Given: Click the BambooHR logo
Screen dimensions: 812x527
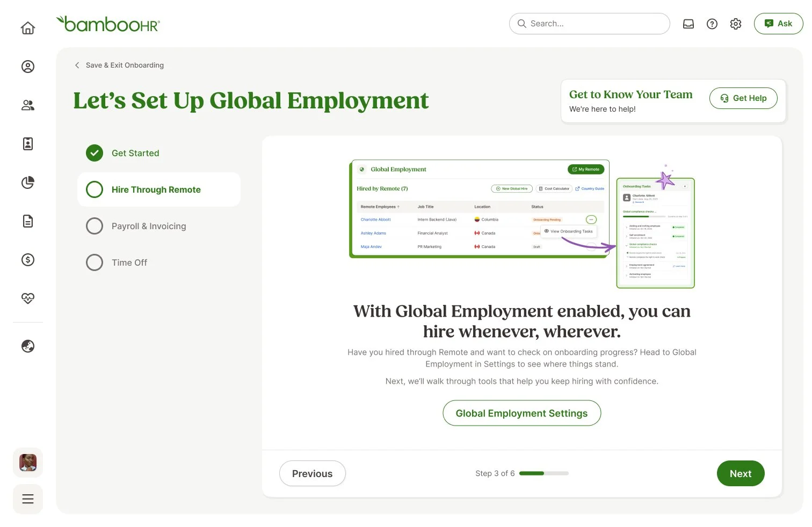Looking at the screenshot, I should pyautogui.click(x=108, y=24).
